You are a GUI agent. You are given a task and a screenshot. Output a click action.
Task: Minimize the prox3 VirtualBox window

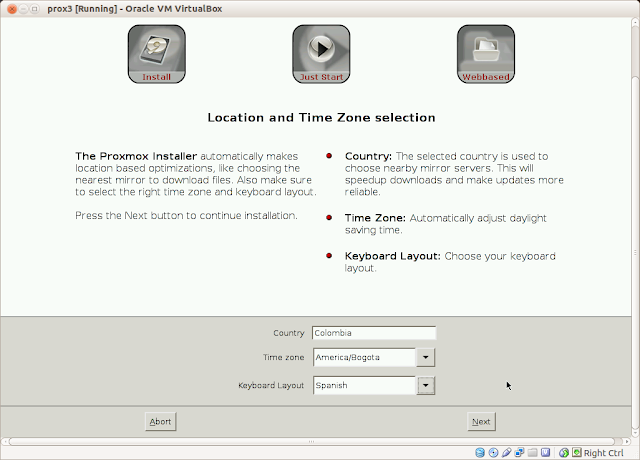tap(24, 9)
